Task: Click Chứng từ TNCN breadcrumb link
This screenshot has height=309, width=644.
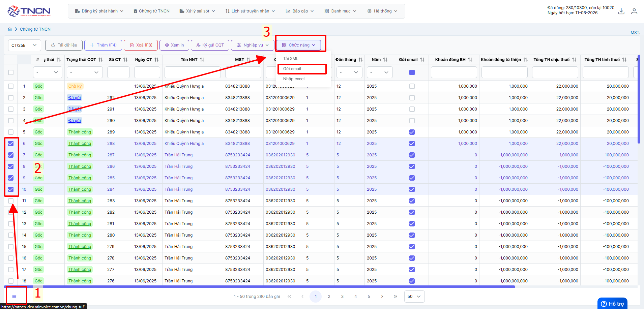Action: point(35,29)
